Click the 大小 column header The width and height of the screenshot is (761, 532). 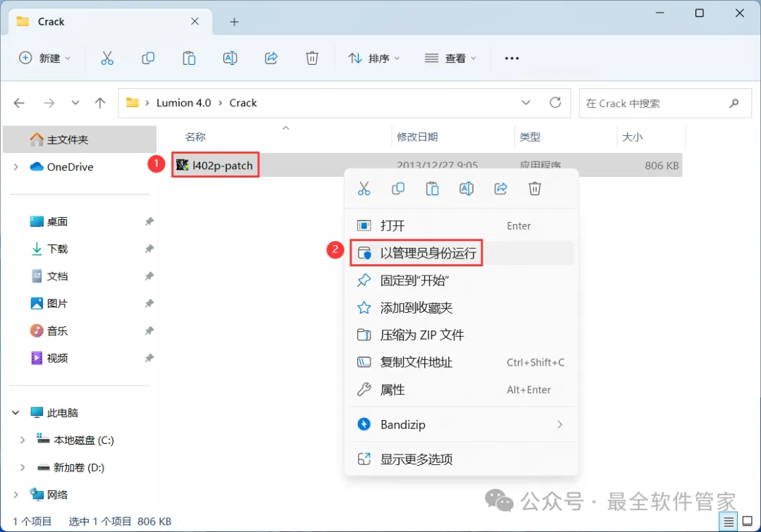632,137
